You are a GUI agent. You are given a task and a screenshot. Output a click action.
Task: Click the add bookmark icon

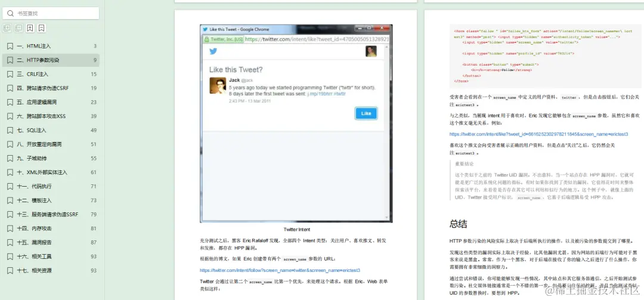coord(30,29)
